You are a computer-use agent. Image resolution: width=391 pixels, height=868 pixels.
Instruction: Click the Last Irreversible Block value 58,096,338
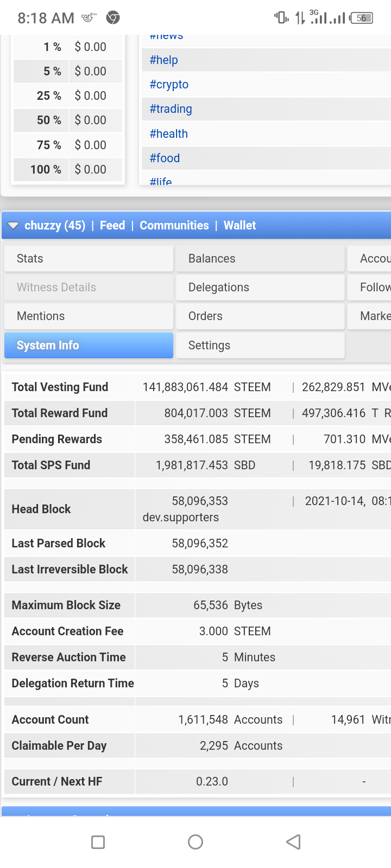[x=200, y=570]
